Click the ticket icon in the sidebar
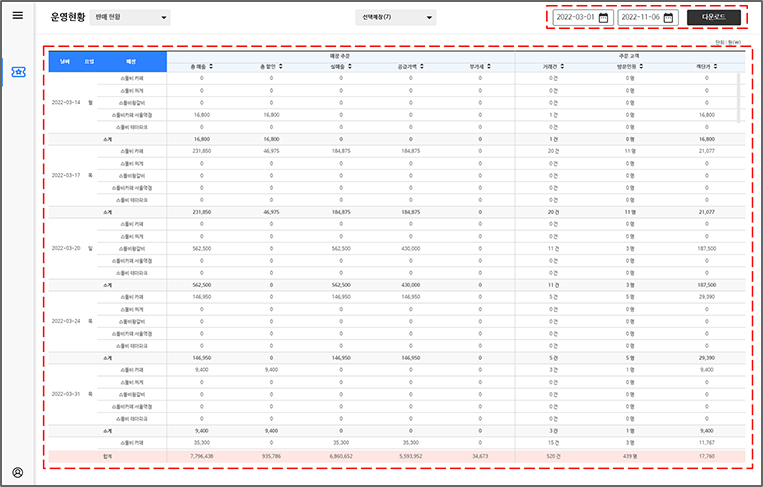 (x=17, y=71)
